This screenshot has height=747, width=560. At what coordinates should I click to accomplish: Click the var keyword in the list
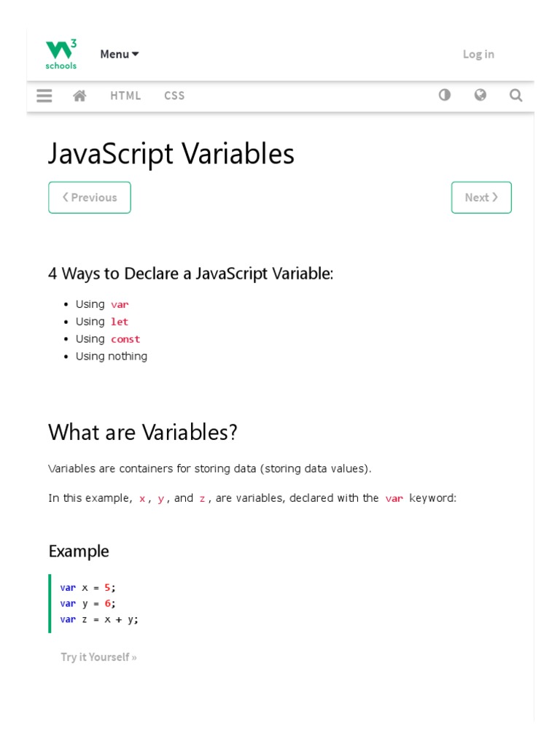(x=120, y=304)
